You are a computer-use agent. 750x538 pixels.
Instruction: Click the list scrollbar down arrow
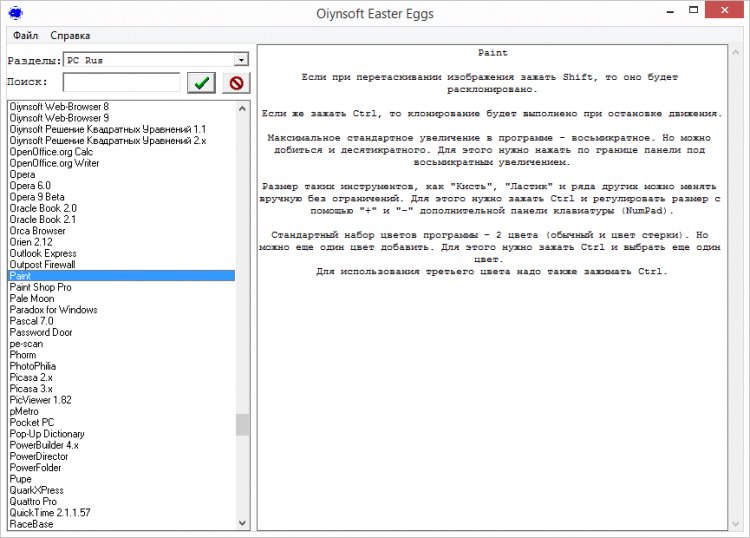click(x=243, y=523)
